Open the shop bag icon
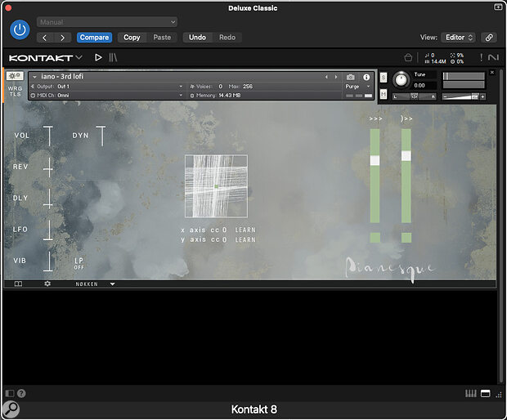The image size is (507, 420). (408, 58)
